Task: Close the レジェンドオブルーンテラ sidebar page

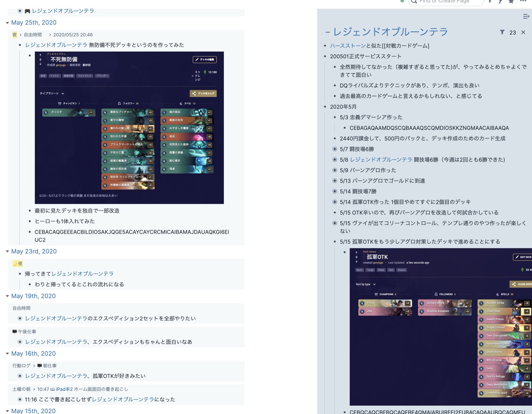Action: click(523, 32)
